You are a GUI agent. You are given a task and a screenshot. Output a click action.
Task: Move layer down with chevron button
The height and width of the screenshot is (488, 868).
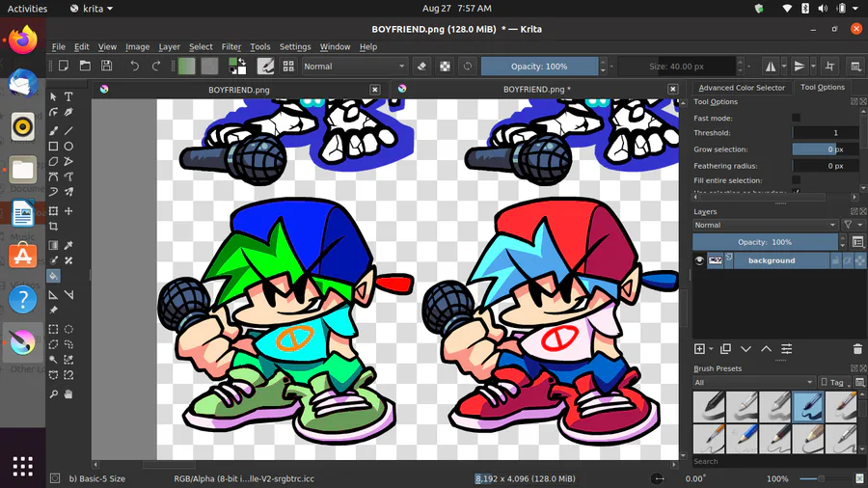[746, 349]
